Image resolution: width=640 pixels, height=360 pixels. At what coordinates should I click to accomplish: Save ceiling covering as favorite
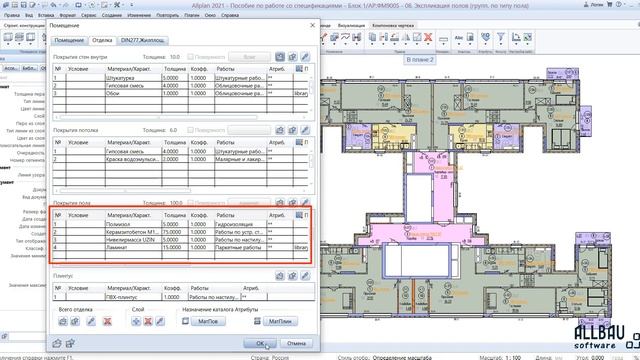coord(293,130)
